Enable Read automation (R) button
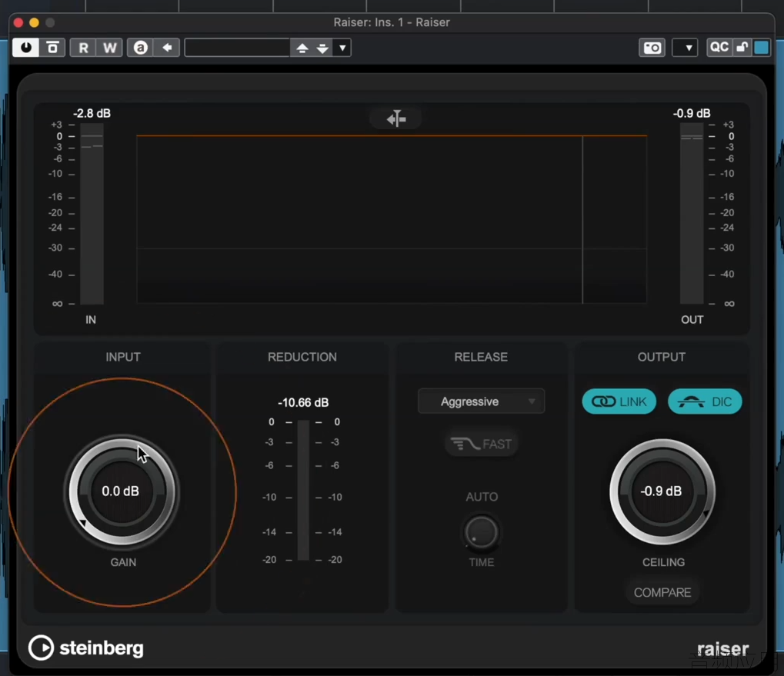 point(83,48)
